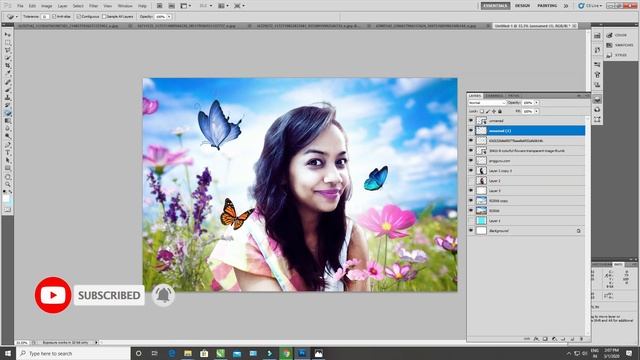The height and width of the screenshot is (360, 640).
Task: Switch to the Paths tab
Action: (x=513, y=96)
